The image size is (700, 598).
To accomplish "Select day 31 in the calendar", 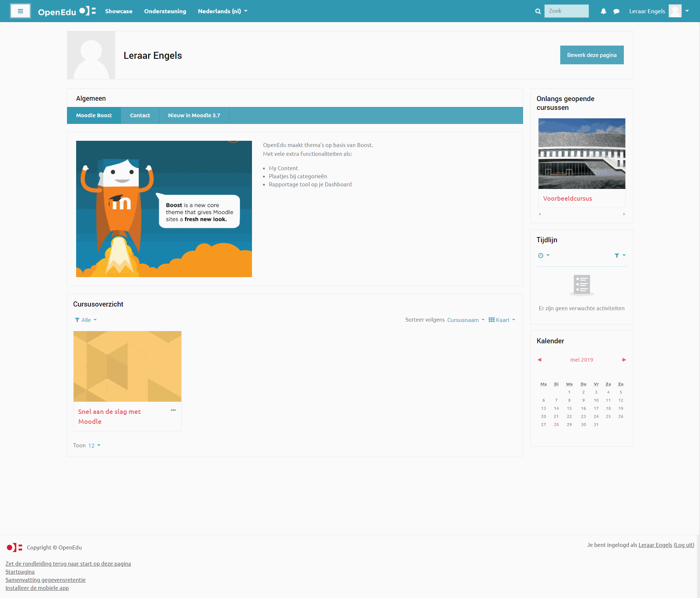I will coord(596,425).
